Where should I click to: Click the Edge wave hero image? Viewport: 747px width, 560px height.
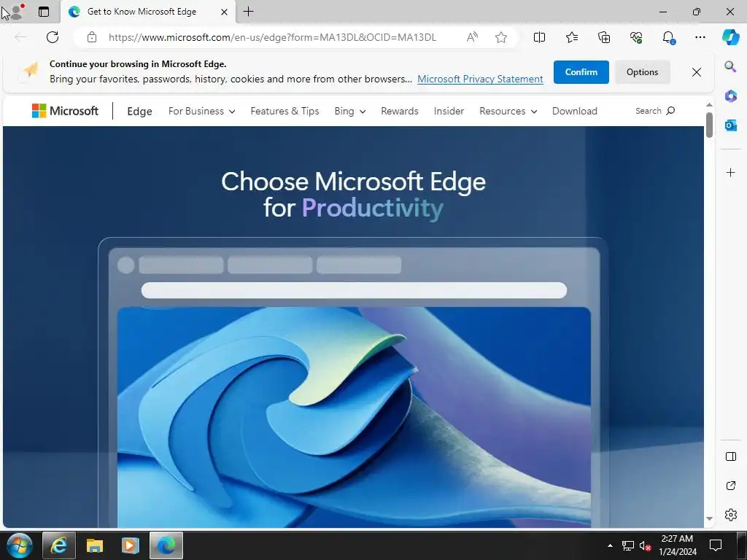(354, 416)
